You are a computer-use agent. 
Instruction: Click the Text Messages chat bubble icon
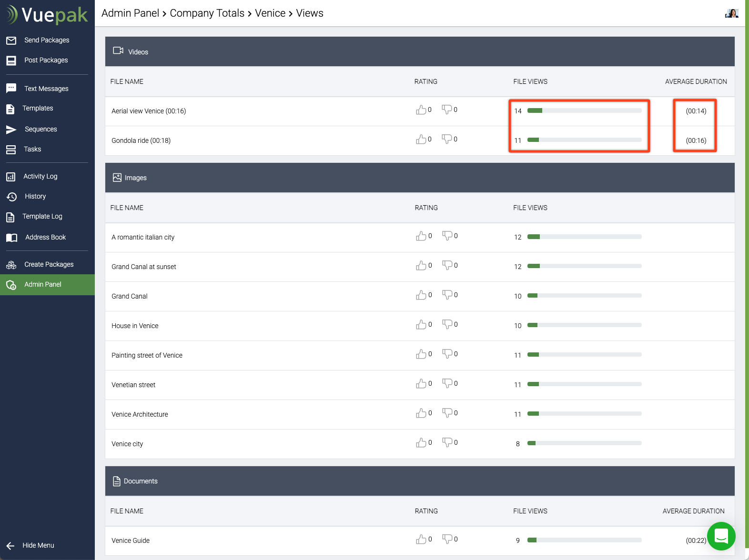point(11,89)
